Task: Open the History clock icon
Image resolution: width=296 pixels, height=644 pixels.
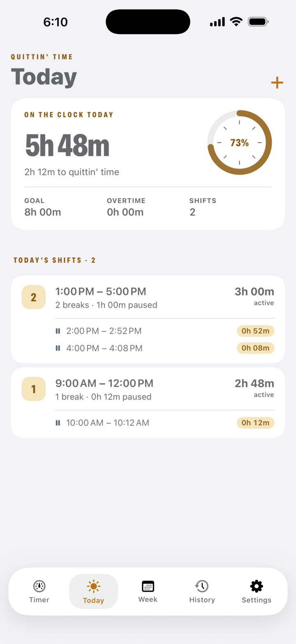Action: point(202,586)
